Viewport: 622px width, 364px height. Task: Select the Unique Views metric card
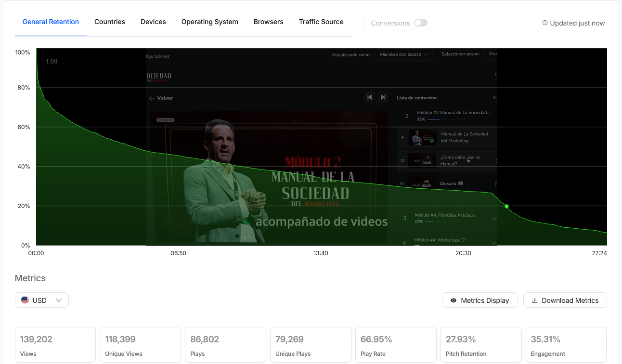coord(140,345)
